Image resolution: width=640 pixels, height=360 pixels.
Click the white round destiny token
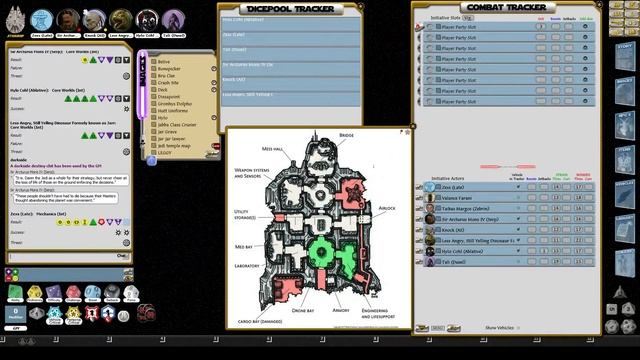[x=123, y=316]
